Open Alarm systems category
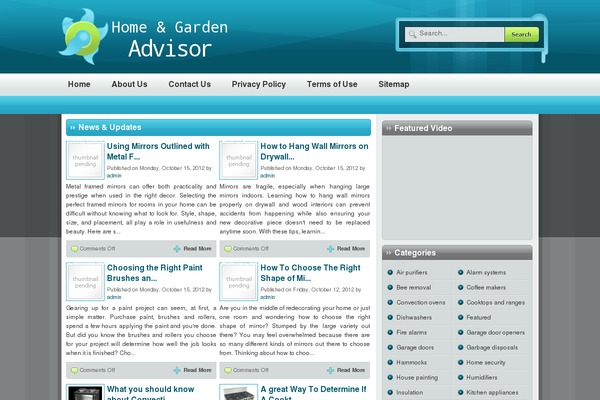The height and width of the screenshot is (400, 600). pos(486,273)
